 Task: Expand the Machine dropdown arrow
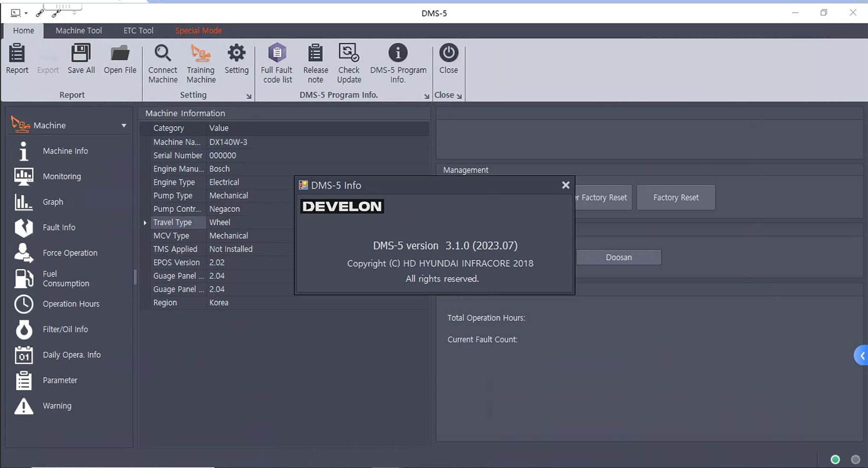click(x=124, y=125)
